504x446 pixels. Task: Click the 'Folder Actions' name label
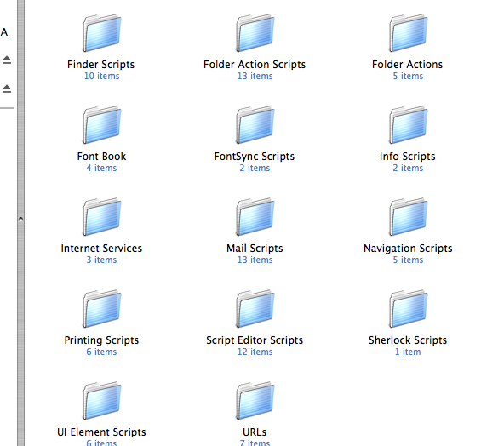pos(407,65)
